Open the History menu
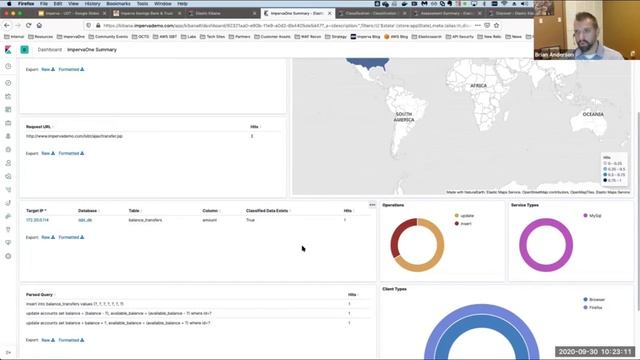The height and width of the screenshot is (360, 640). 92,4
